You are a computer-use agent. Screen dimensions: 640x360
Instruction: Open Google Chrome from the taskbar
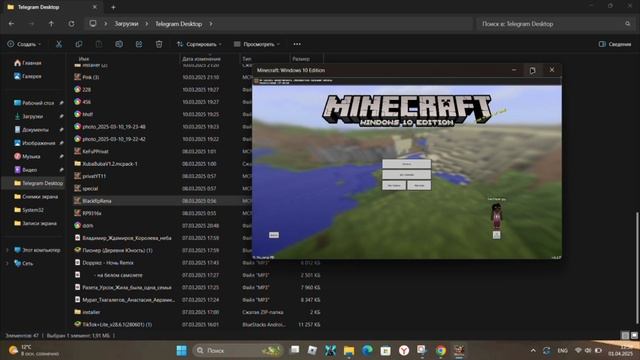[441, 350]
